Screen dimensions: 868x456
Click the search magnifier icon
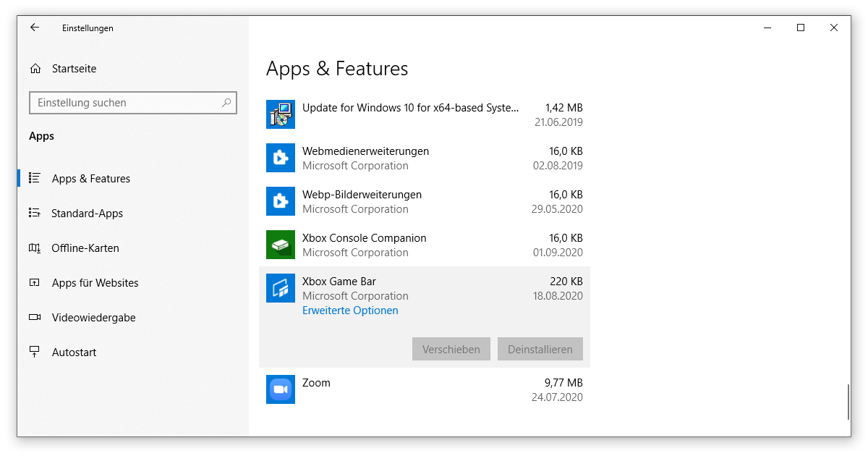226,103
